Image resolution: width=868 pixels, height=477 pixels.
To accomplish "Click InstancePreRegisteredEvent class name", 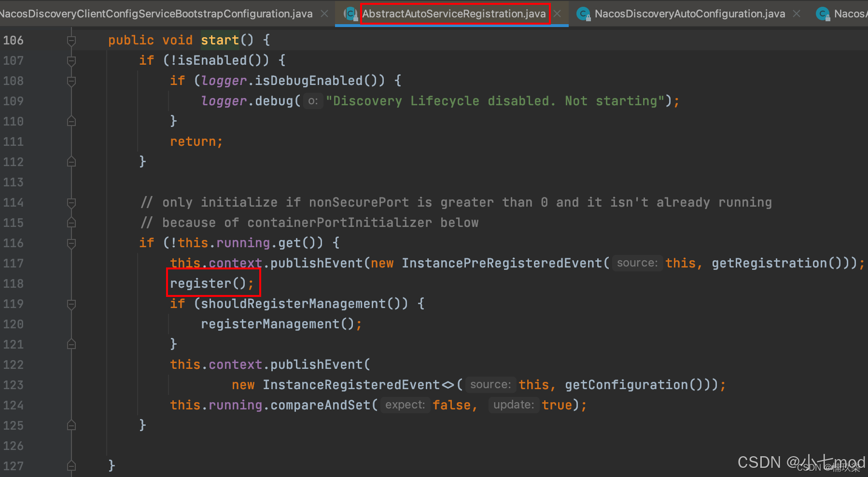I will pos(502,263).
